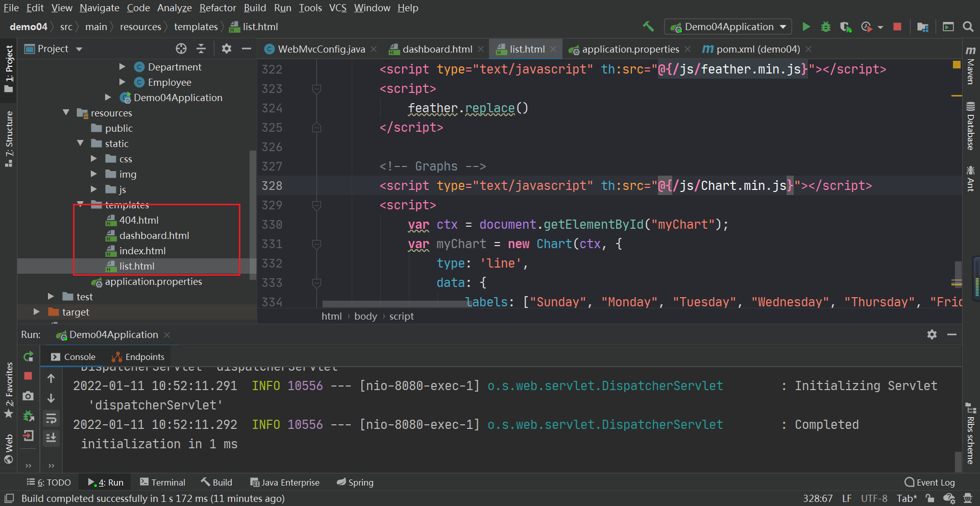Expand the Department class node

122,67
